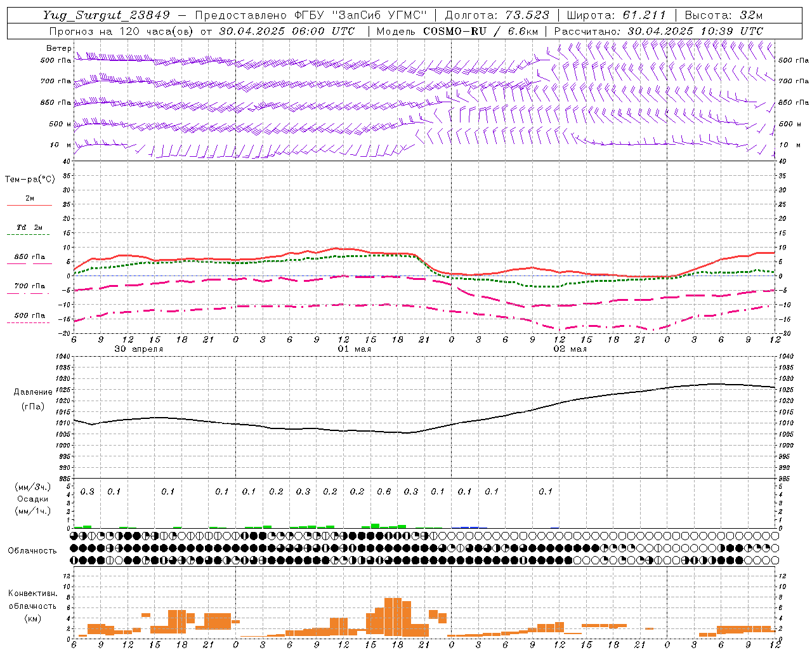This screenshot has height=650, width=812.
Task: Click the "Долгота: 73.523" header field
Action: pyautogui.click(x=497, y=15)
